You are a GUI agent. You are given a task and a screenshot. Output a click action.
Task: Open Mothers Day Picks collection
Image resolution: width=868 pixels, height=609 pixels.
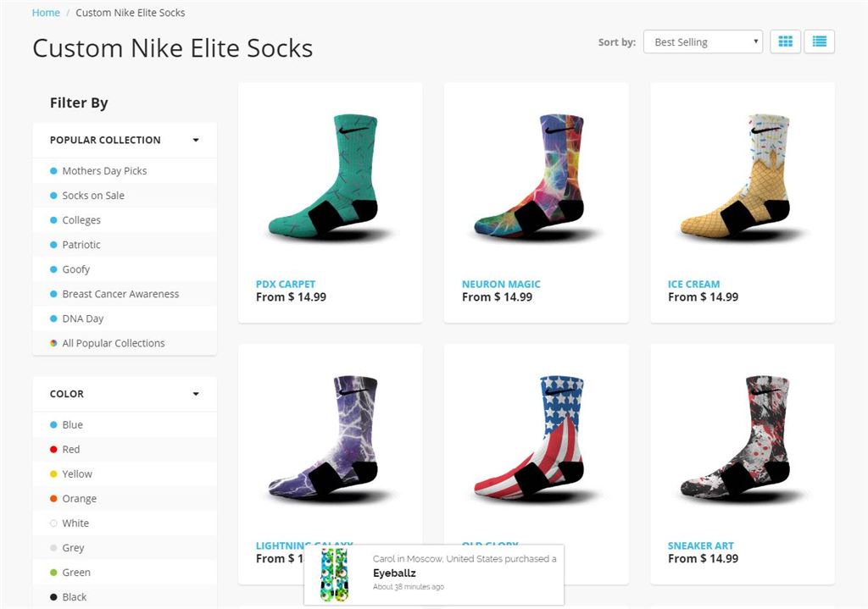click(104, 170)
